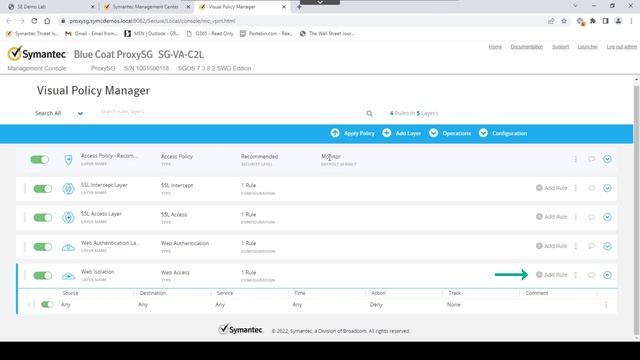Screen dimensions: 640x360
Task: Open Web Isolation layer kebab menu
Action: tap(576, 275)
